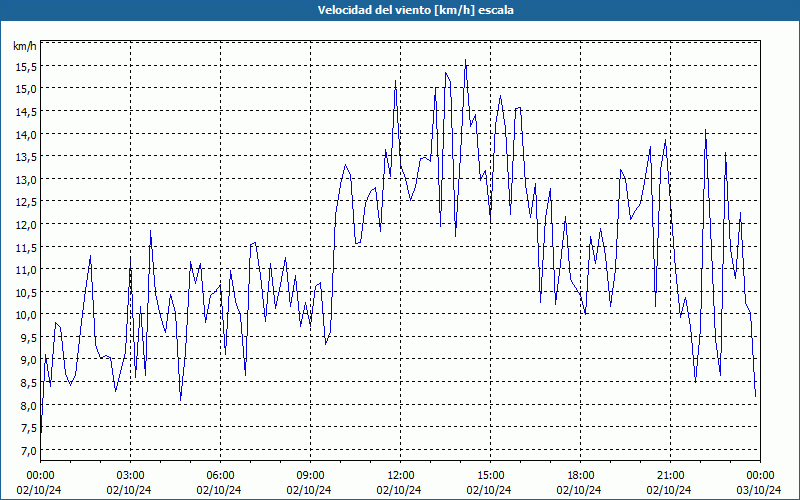The image size is (800, 500).
Task: Click the 9,0 axis value
Action: (x=29, y=360)
